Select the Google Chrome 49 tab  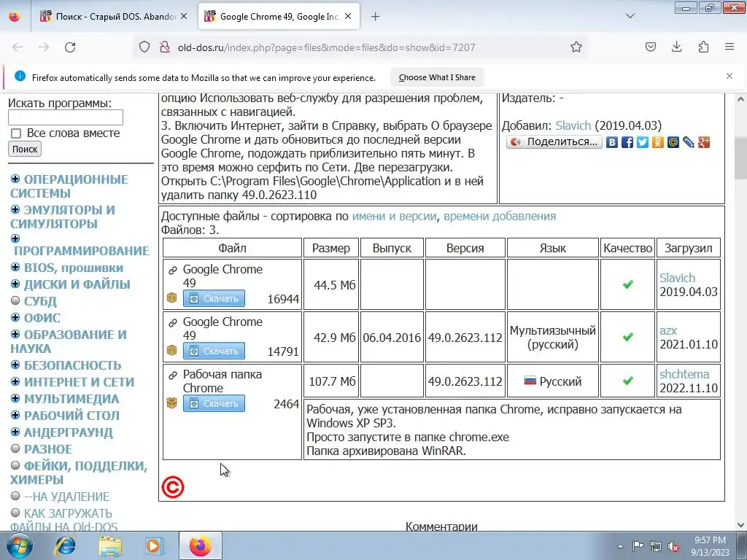tap(279, 17)
